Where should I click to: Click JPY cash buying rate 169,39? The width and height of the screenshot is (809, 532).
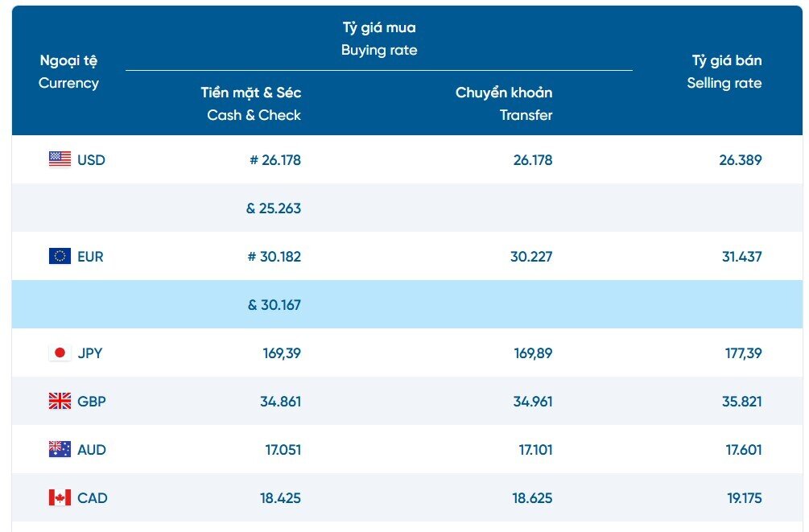[x=282, y=353]
